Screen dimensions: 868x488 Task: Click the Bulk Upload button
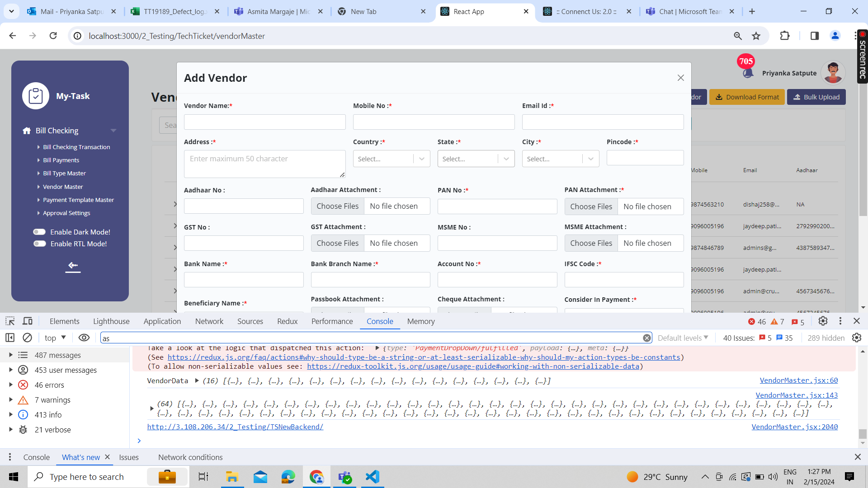(816, 97)
